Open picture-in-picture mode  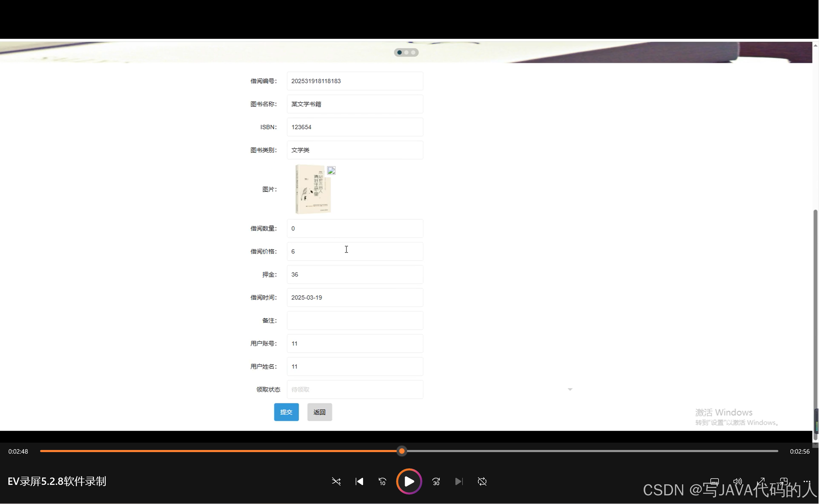coord(784,482)
